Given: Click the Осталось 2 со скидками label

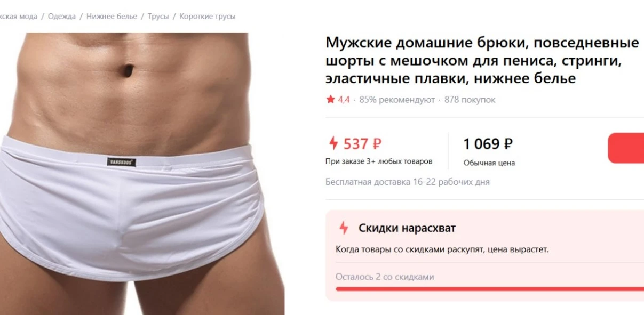Looking at the screenshot, I should tap(385, 277).
